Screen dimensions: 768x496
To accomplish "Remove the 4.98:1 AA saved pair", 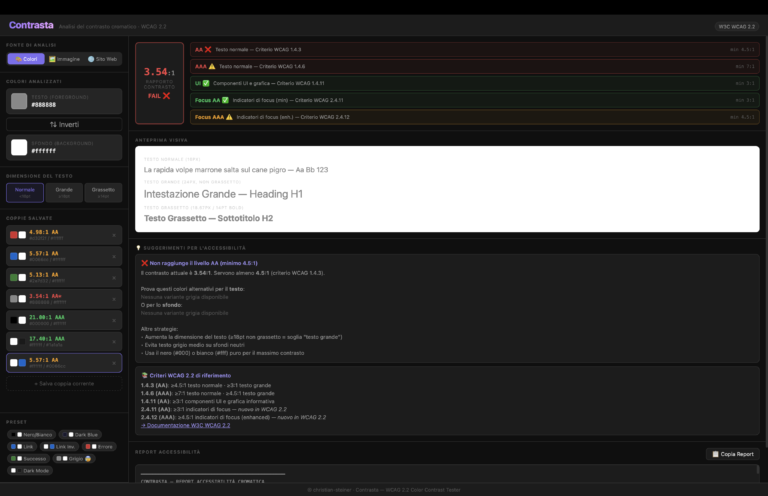I will pyautogui.click(x=113, y=235).
